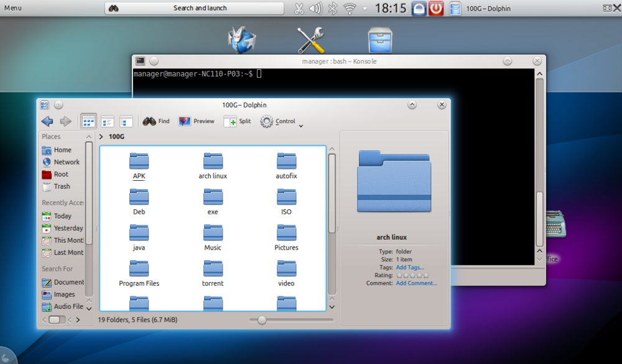Adjust the icon zoom slider

coord(262,320)
